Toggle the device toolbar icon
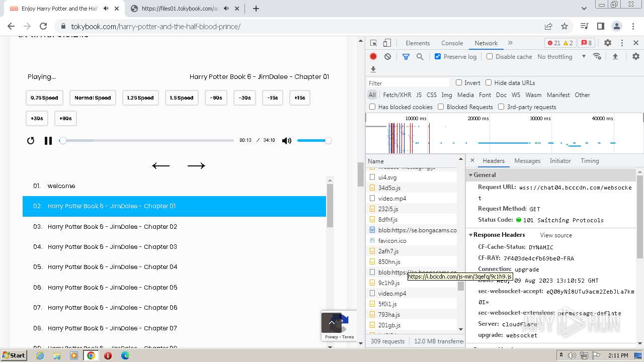Image resolution: width=644 pixels, height=362 pixels. pyautogui.click(x=387, y=43)
